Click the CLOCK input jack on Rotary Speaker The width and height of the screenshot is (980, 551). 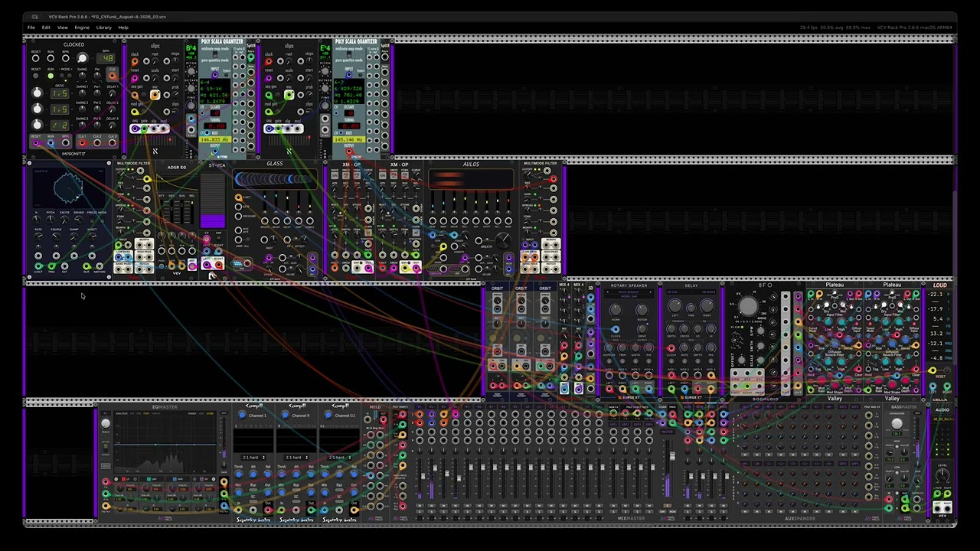(616, 330)
